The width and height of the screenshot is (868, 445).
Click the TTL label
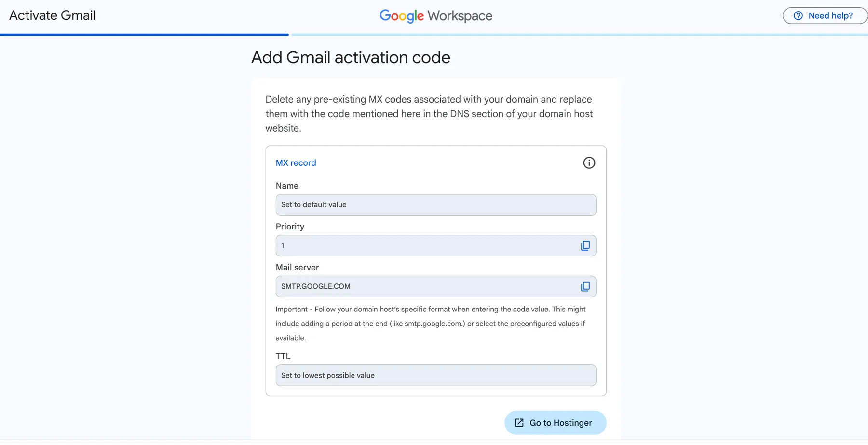click(283, 356)
